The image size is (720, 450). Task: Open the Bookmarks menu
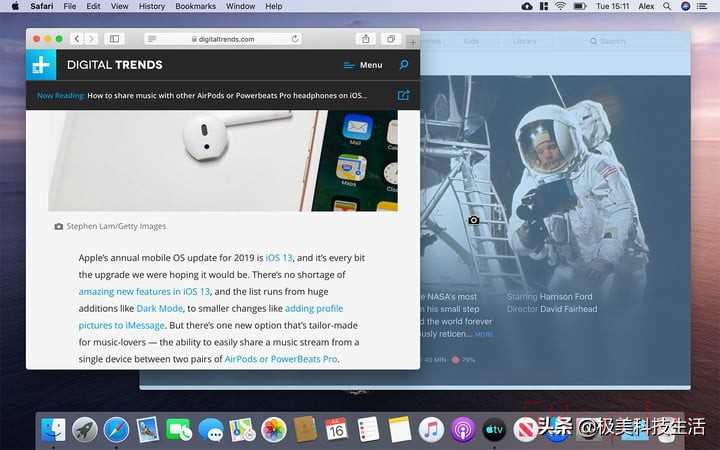[x=195, y=6]
